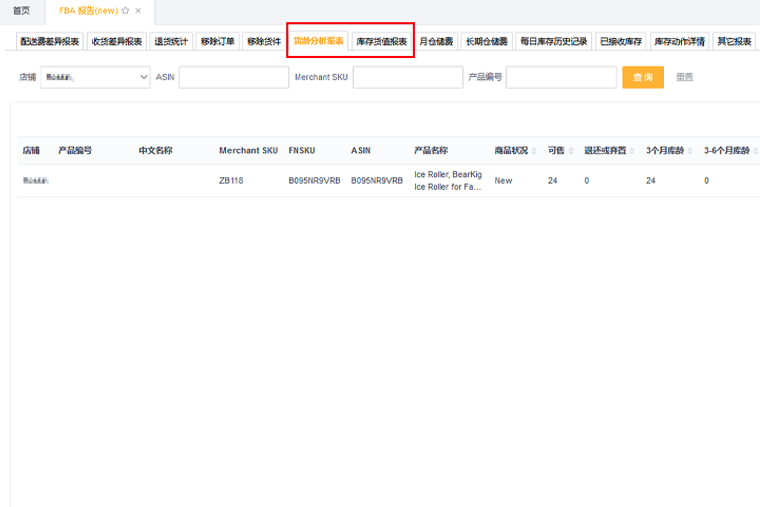Open the 首页 tab

(21, 10)
